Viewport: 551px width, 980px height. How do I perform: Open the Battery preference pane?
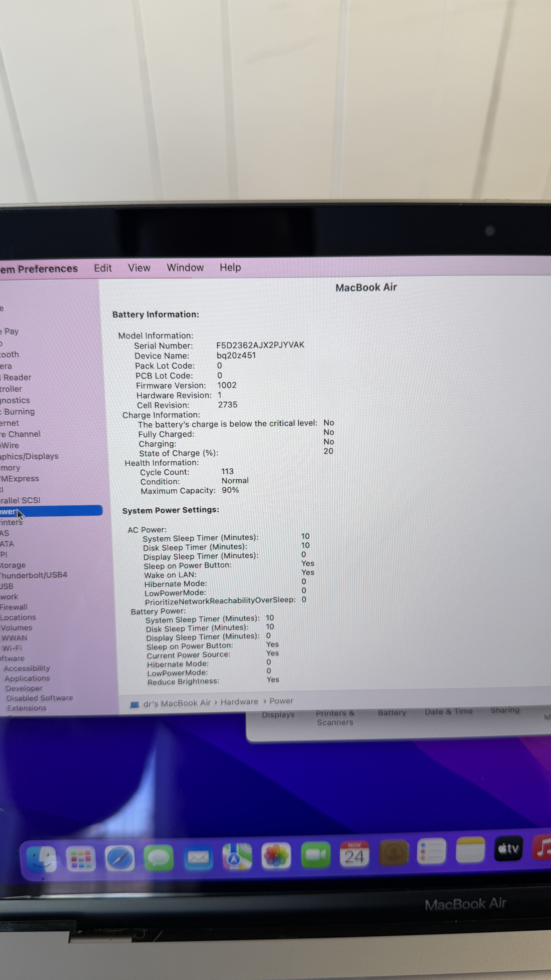pyautogui.click(x=392, y=713)
